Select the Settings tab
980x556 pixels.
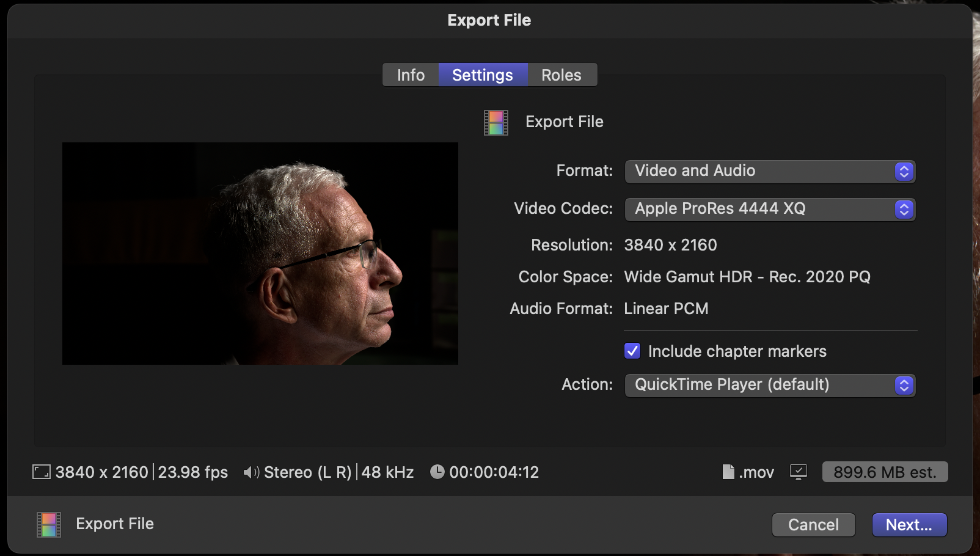483,75
